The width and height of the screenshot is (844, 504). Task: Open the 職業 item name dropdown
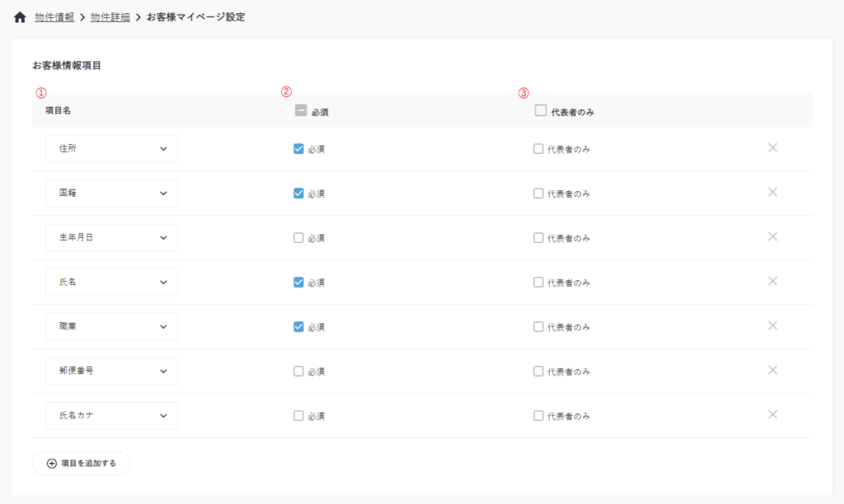click(x=111, y=327)
